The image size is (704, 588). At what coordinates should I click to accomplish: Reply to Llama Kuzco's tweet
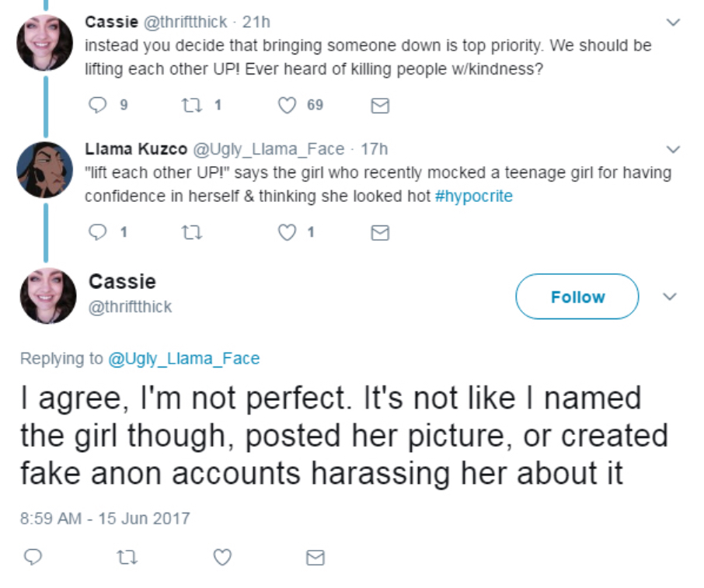click(x=98, y=231)
